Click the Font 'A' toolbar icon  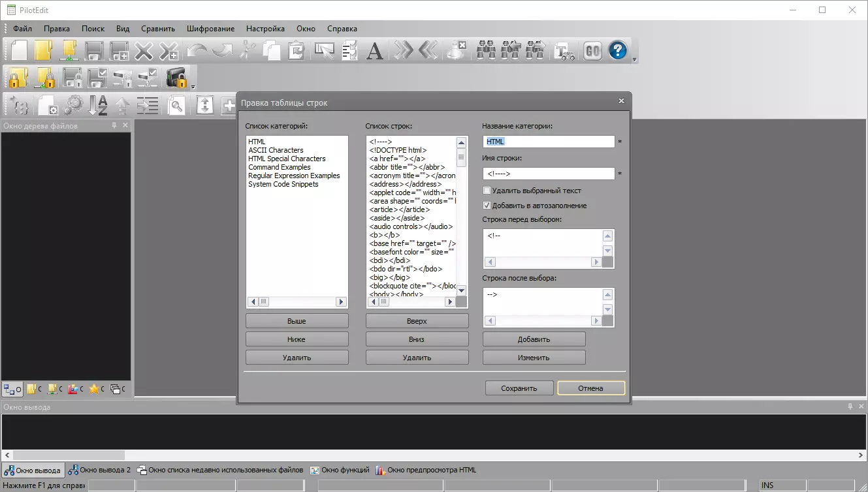pos(374,51)
